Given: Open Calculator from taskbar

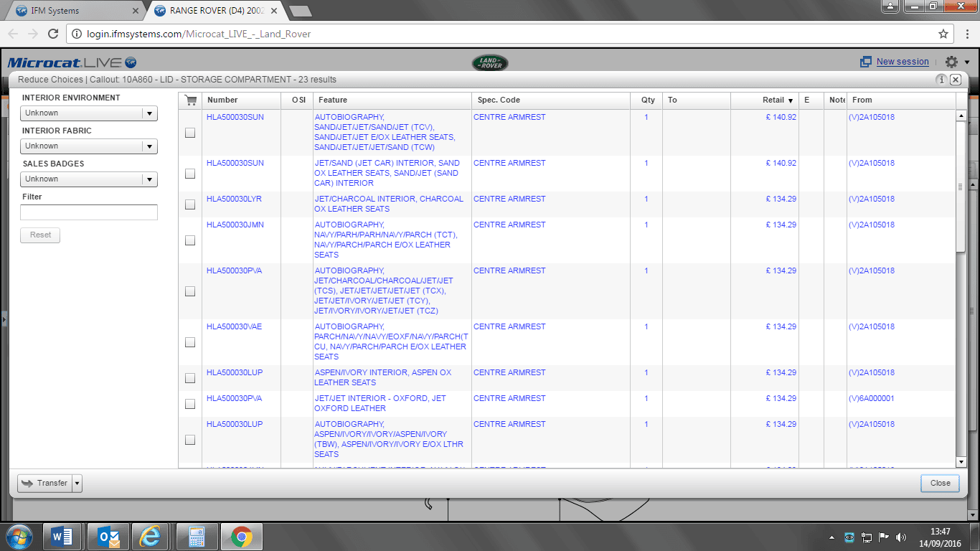Looking at the screenshot, I should (x=196, y=537).
